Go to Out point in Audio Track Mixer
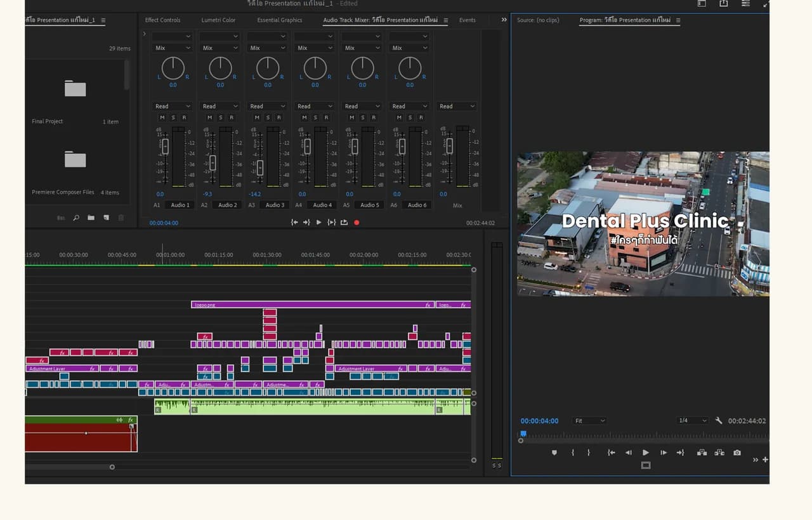The image size is (812, 520). [x=306, y=223]
